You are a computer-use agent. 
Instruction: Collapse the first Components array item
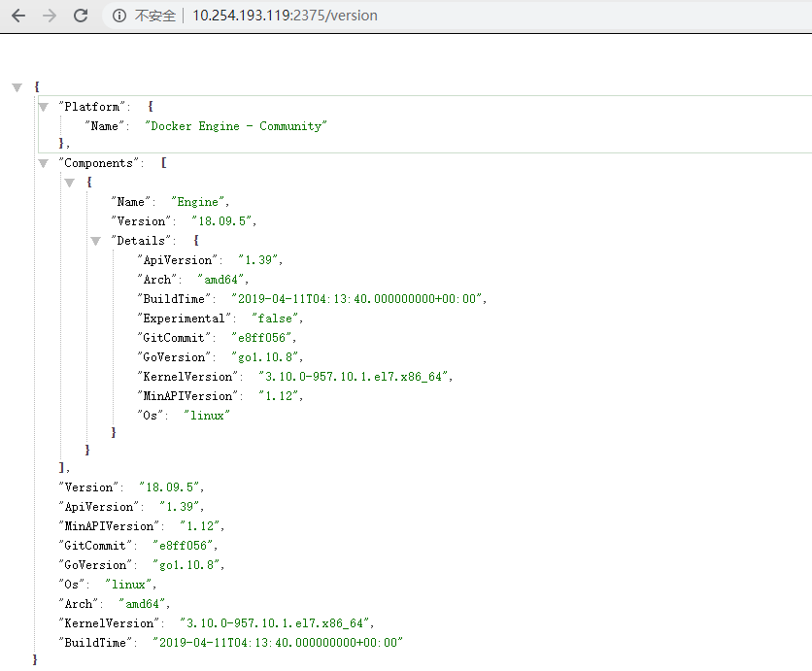pyautogui.click(x=70, y=183)
